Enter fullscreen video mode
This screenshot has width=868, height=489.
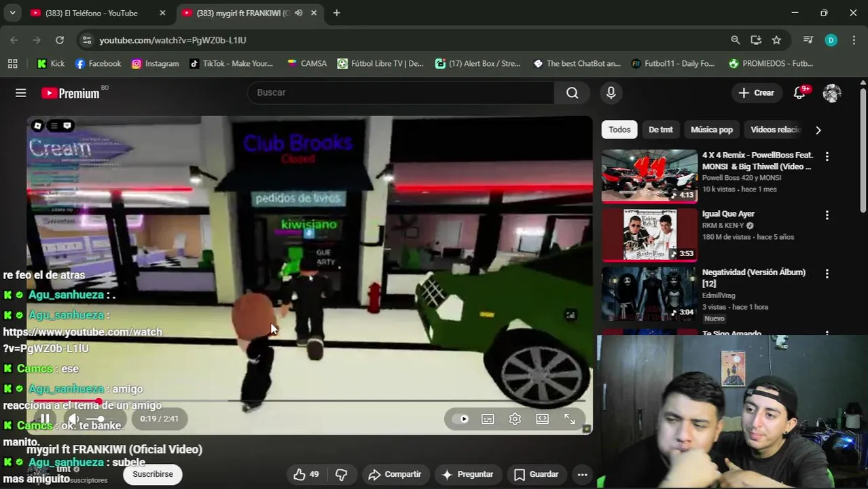tap(570, 419)
